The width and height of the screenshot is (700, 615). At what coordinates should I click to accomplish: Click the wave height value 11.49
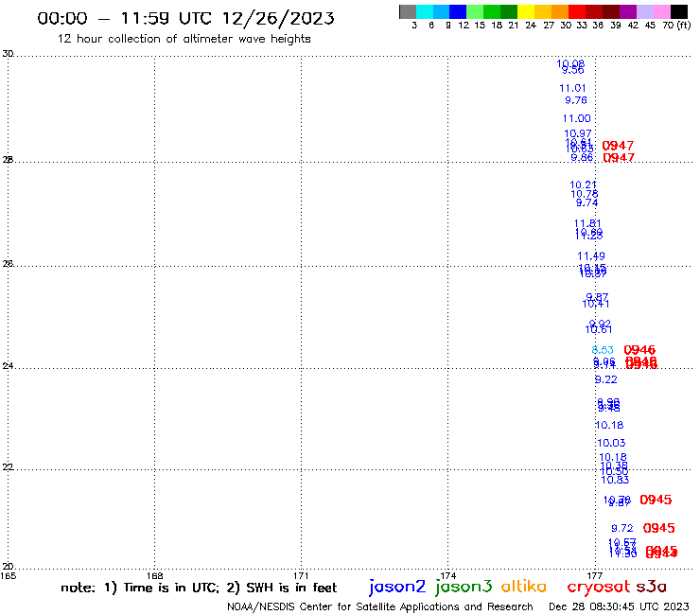pyautogui.click(x=591, y=255)
